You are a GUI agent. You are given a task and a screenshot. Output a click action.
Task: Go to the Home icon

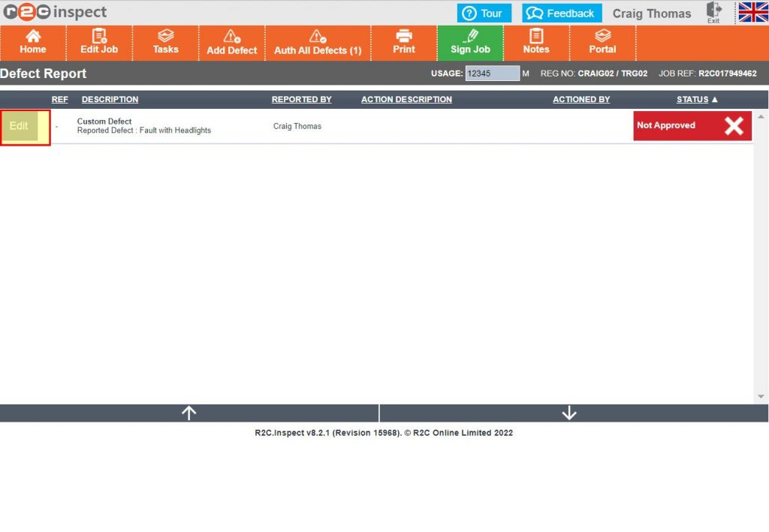pos(33,43)
